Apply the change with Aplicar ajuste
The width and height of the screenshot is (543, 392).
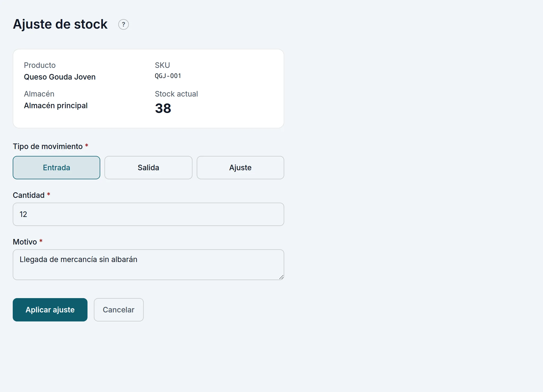pyautogui.click(x=50, y=310)
